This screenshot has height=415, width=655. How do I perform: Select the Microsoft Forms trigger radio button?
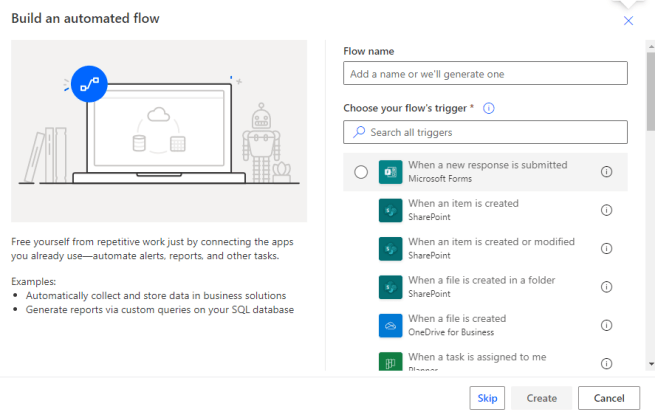(x=361, y=172)
